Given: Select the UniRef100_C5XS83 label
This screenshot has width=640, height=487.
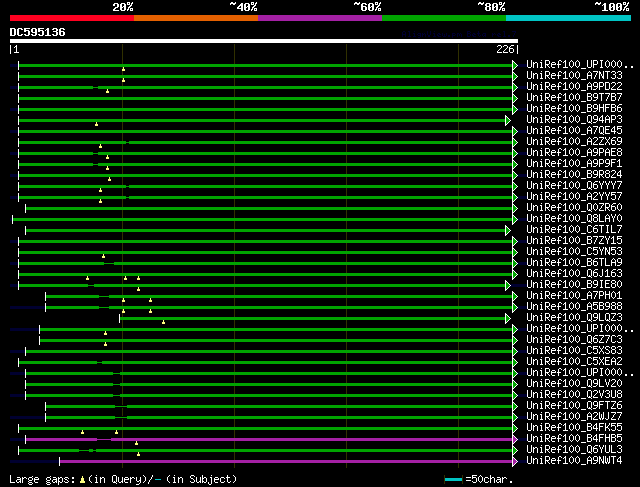Looking at the screenshot, I should [574, 351].
